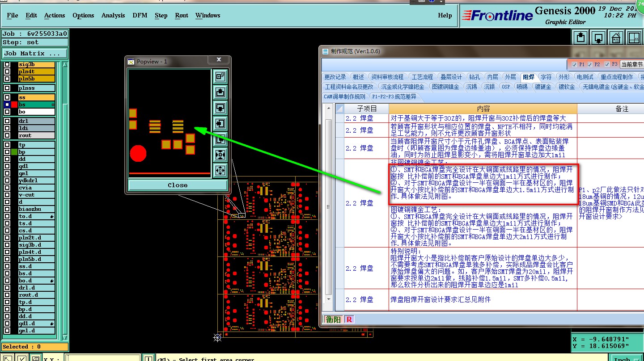This screenshot has height=361, width=644.
Task: Toggle the bs layer checkbox
Action: (7, 105)
